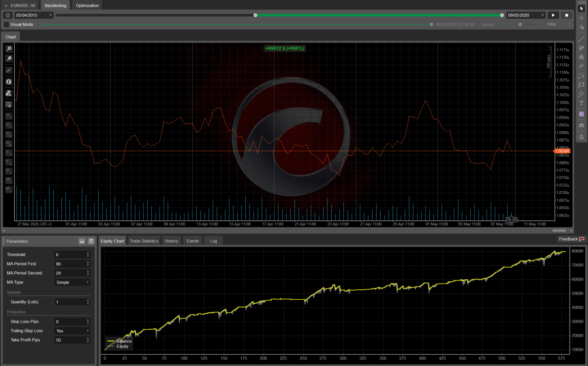
Task: Adjust the Quantity (Lots) stepper
Action: pyautogui.click(x=88, y=302)
